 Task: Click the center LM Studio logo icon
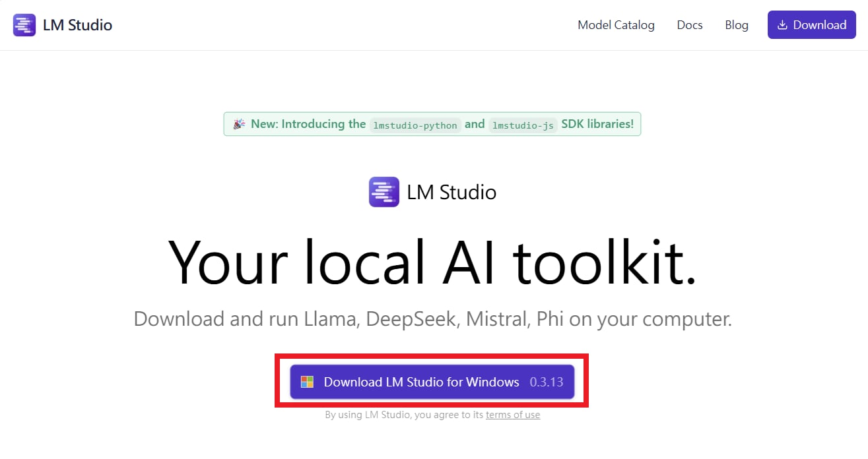tap(384, 192)
